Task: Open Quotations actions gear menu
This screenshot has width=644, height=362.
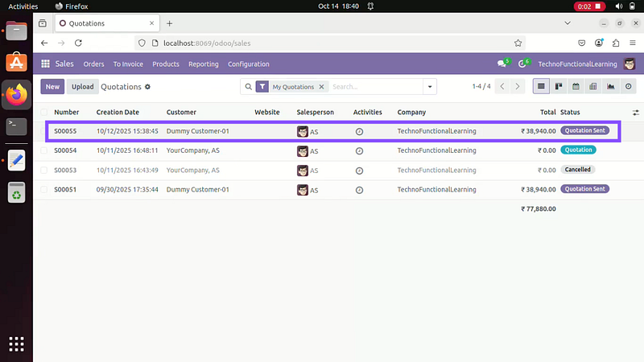Action: click(x=147, y=87)
